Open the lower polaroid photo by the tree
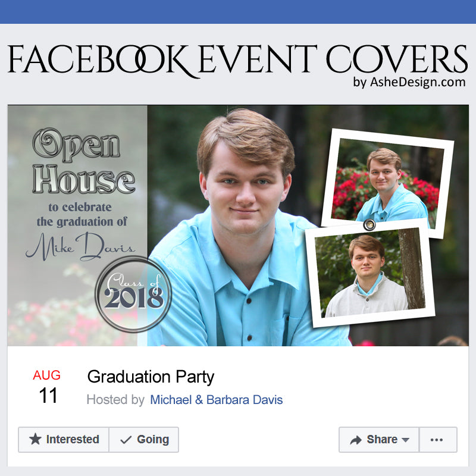This screenshot has height=476, width=476. point(370,273)
